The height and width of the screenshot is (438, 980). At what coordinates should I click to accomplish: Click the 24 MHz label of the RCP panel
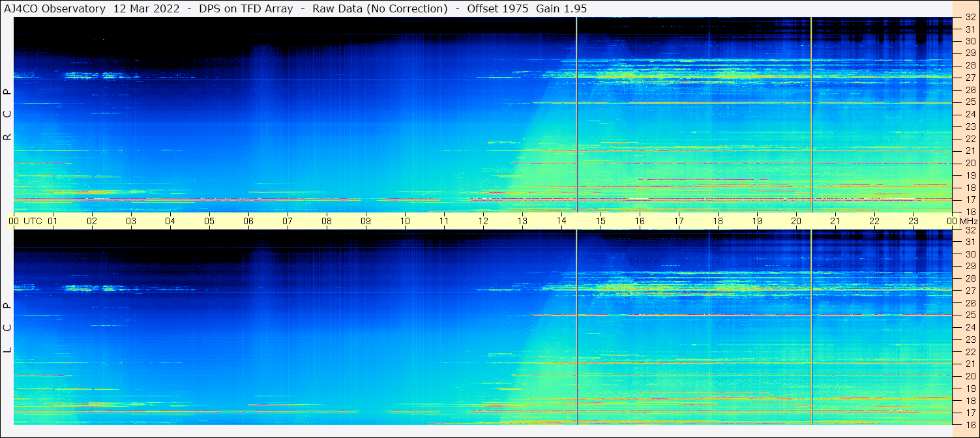click(x=970, y=115)
